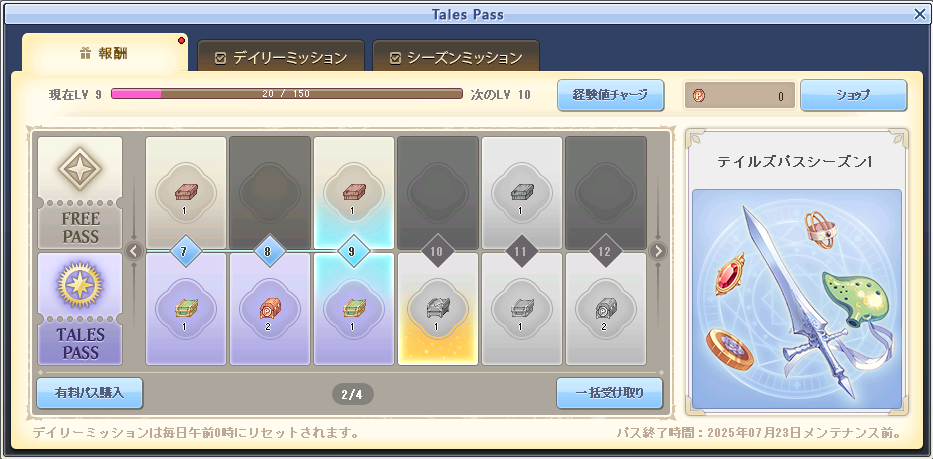Click the level 12 Tales Pass point chest
Screen dimensions: 933x459
click(x=605, y=309)
